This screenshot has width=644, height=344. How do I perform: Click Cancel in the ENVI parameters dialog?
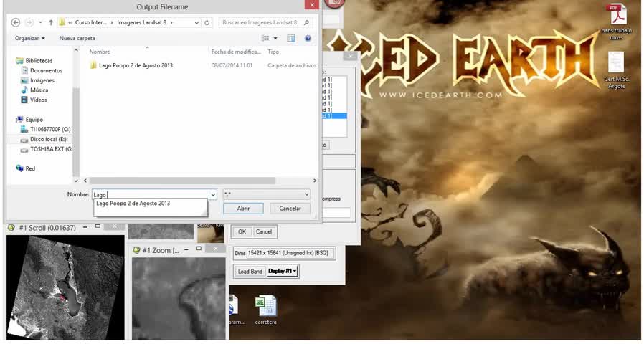(x=264, y=231)
